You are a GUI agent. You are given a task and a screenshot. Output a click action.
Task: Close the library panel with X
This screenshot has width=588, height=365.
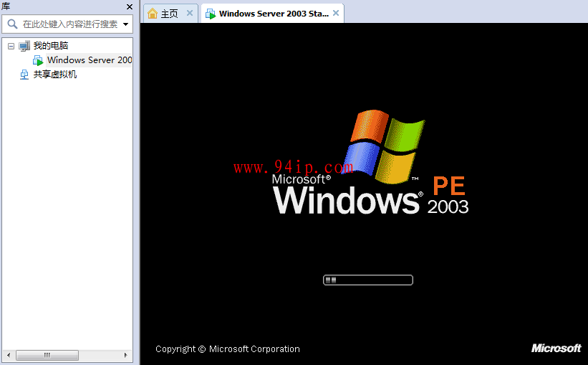tap(130, 6)
